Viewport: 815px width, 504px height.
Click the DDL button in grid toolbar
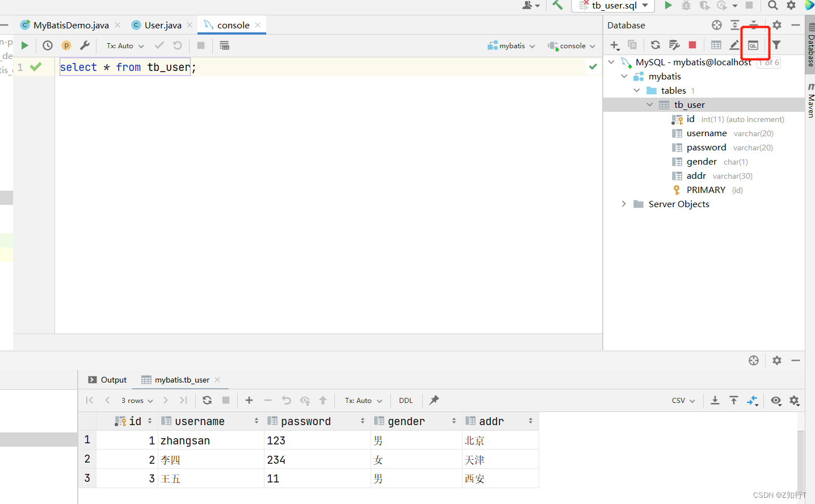click(x=406, y=400)
